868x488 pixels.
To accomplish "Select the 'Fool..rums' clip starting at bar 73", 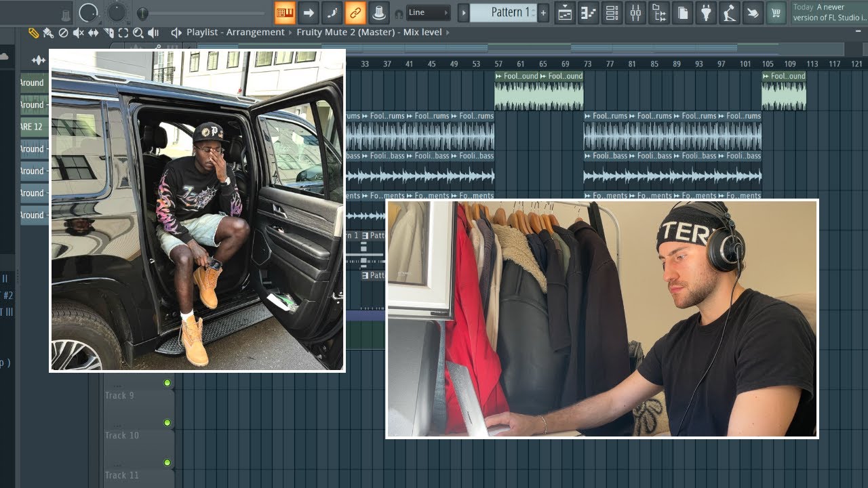I will tap(606, 130).
